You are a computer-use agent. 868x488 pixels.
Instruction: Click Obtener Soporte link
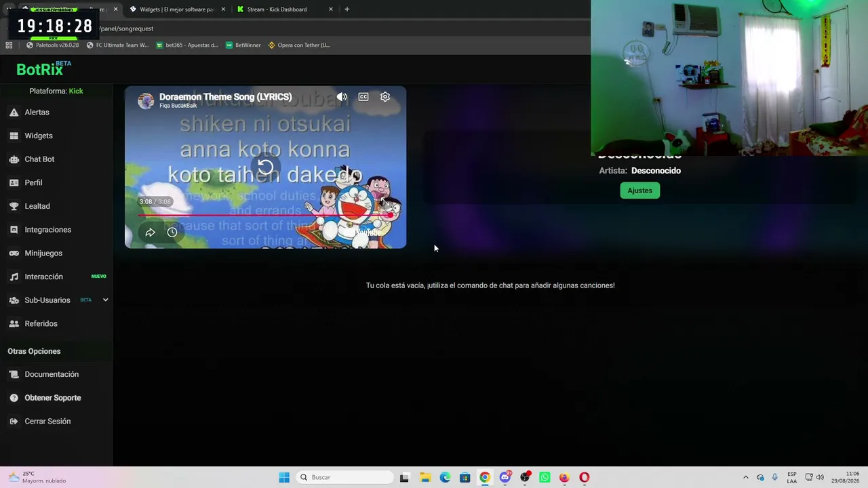point(53,398)
